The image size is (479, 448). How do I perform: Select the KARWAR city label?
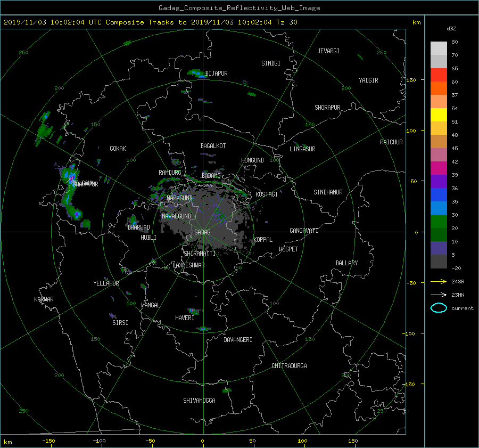pos(44,299)
